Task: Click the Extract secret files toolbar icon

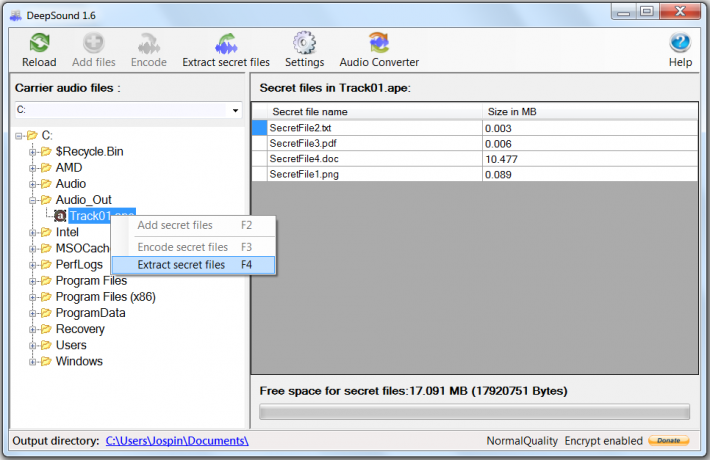Action: [x=226, y=43]
